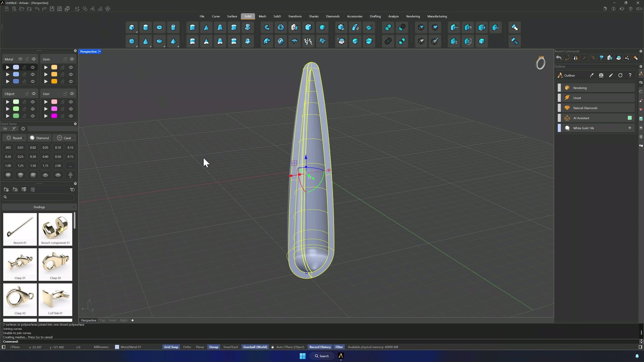The image size is (644, 362).
Task: Toggle visibility of the User layer group
Action: pyautogui.click(x=72, y=94)
